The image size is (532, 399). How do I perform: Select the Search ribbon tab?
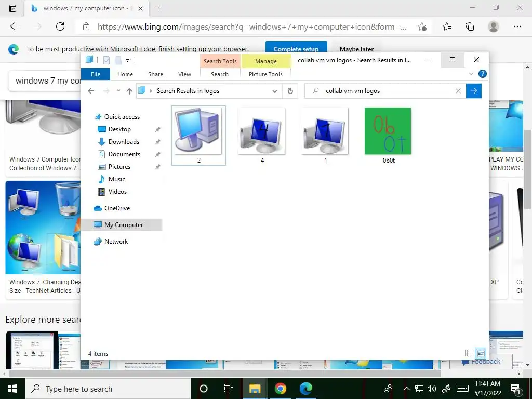pyautogui.click(x=220, y=74)
